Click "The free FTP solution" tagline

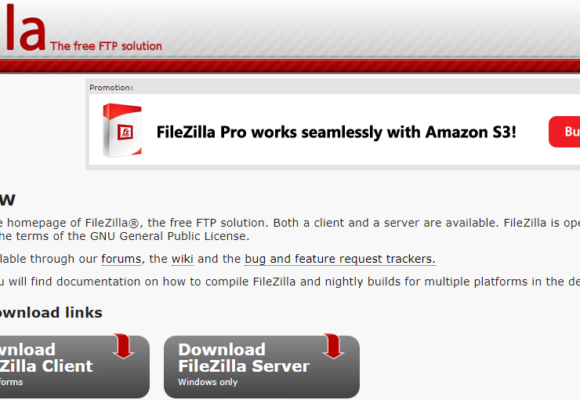coord(106,46)
